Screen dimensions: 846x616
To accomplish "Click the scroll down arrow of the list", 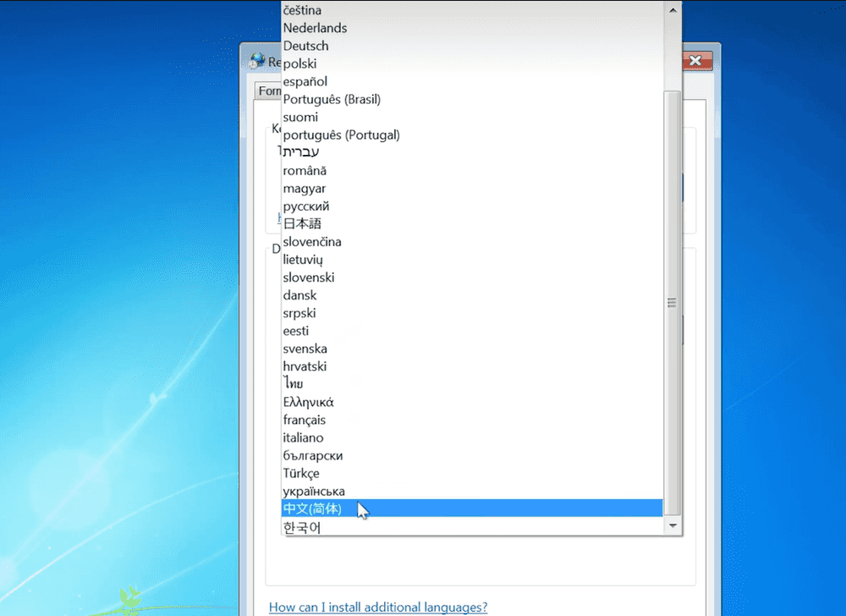I will coord(673,526).
